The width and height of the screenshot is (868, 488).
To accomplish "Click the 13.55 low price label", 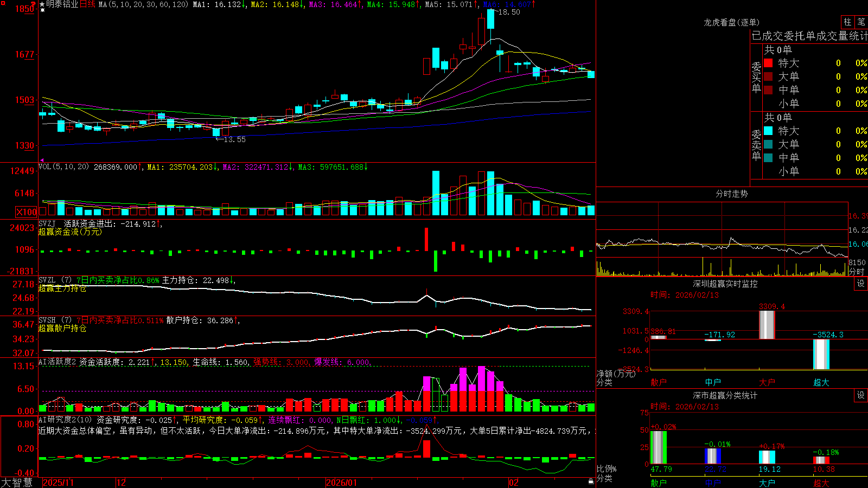I will click(x=234, y=139).
